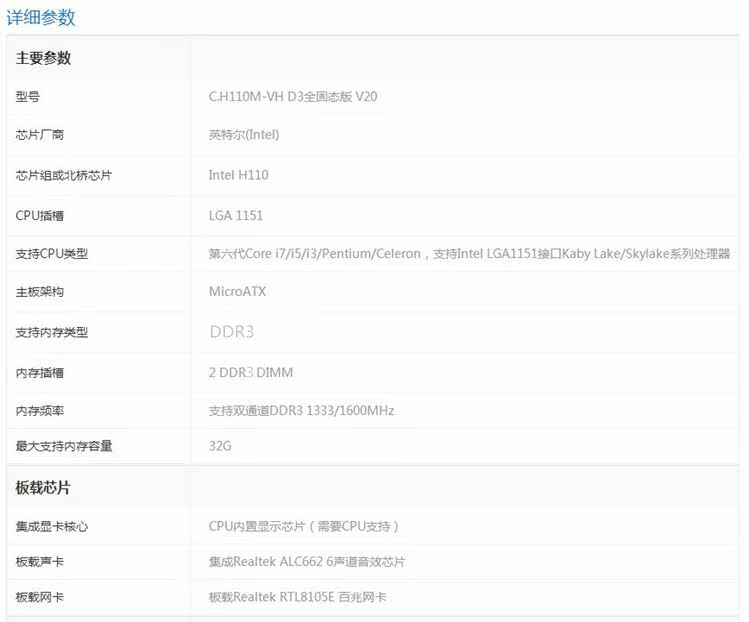Select the 板载Realtek RTL8105E 百兆网卡 value

(298, 597)
